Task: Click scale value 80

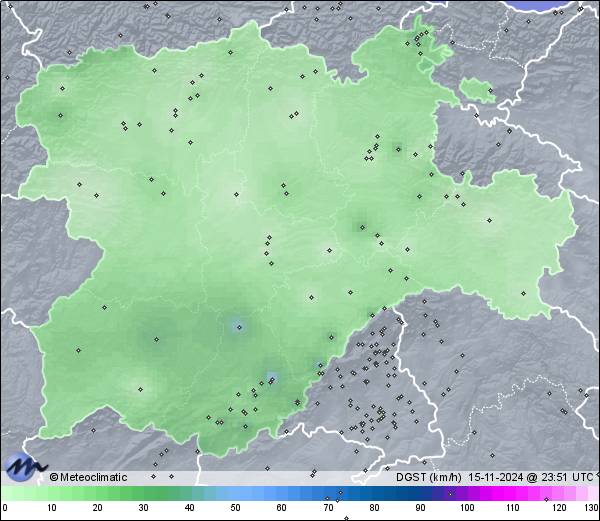Action: click(x=374, y=508)
